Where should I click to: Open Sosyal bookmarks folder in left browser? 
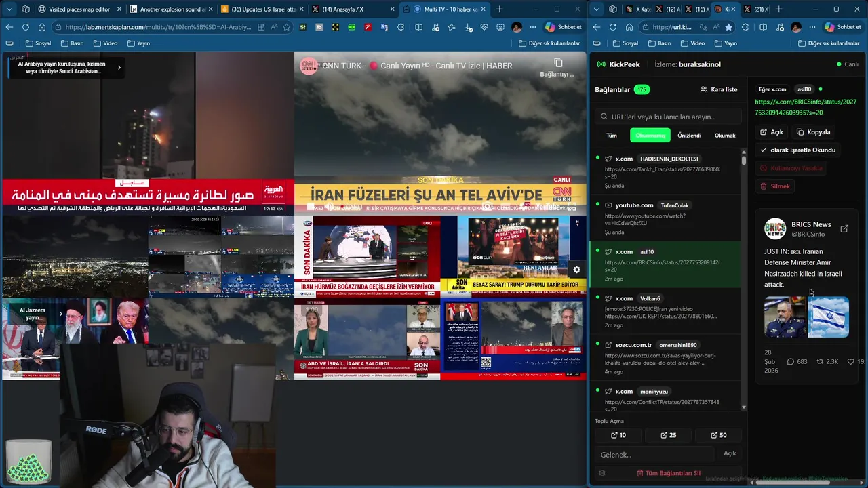click(38, 43)
